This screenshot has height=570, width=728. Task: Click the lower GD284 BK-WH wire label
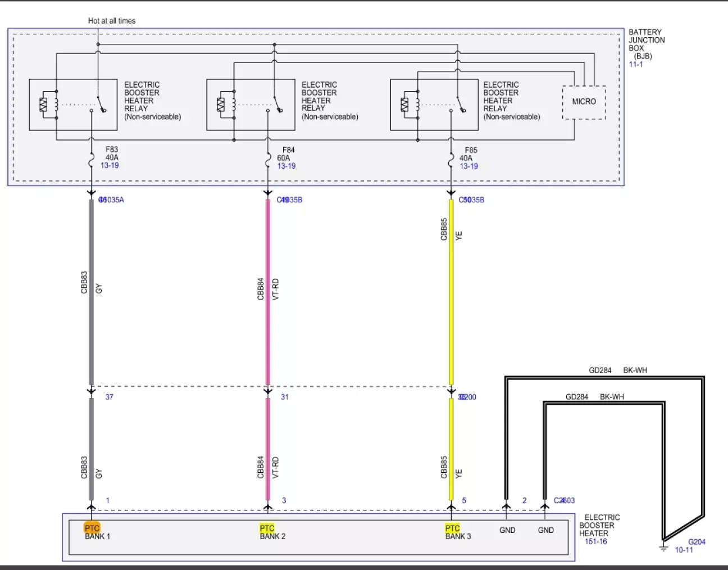coord(595,397)
